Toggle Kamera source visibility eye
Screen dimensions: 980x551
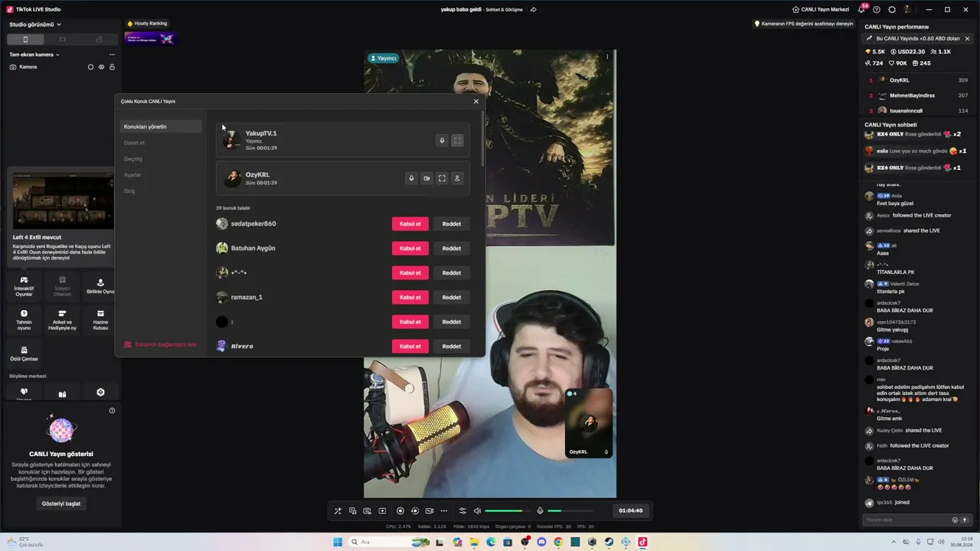click(x=101, y=67)
